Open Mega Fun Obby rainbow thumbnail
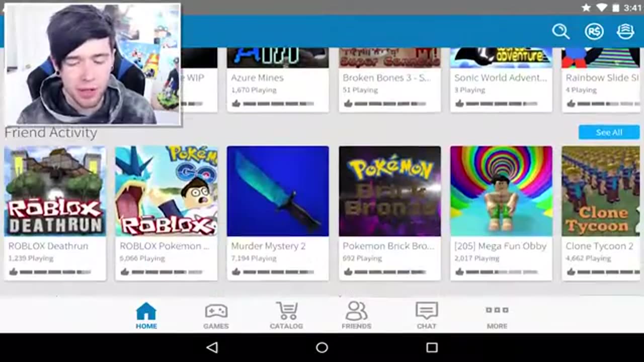Image resolution: width=644 pixels, height=362 pixels. tap(501, 191)
